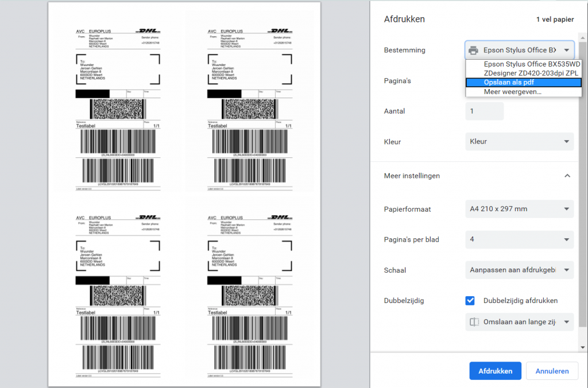
Task: Click the Annuleren button
Action: point(552,371)
